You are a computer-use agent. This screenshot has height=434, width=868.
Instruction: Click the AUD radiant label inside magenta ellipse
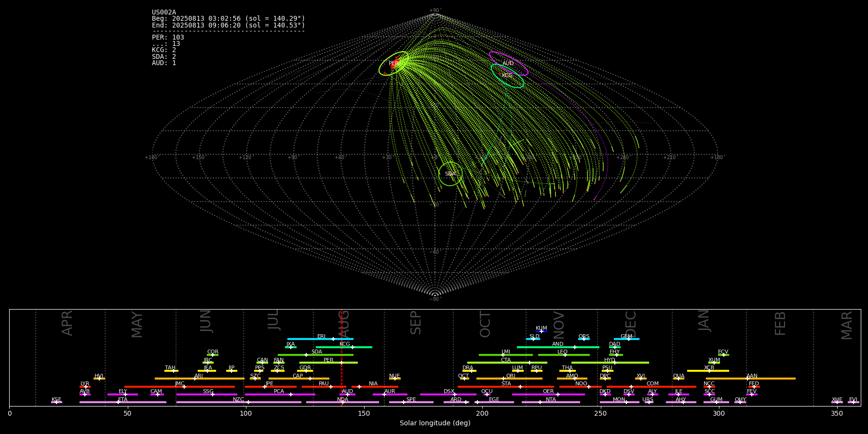[x=508, y=64]
